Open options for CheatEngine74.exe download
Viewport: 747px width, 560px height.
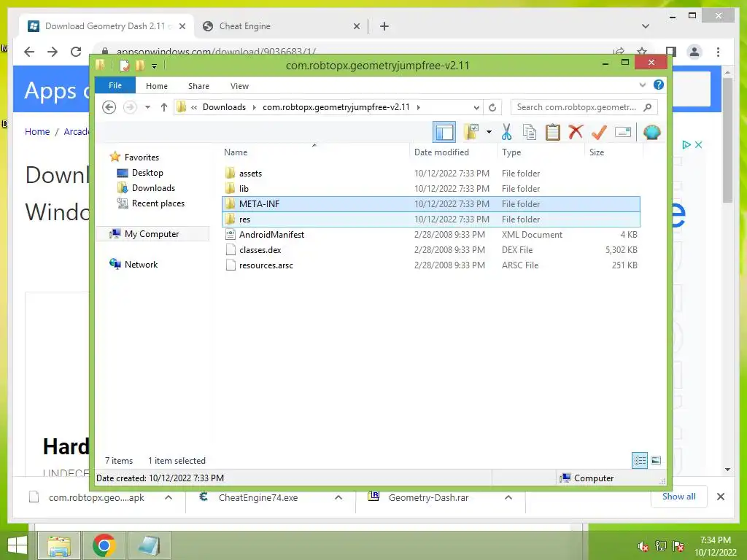pos(338,497)
